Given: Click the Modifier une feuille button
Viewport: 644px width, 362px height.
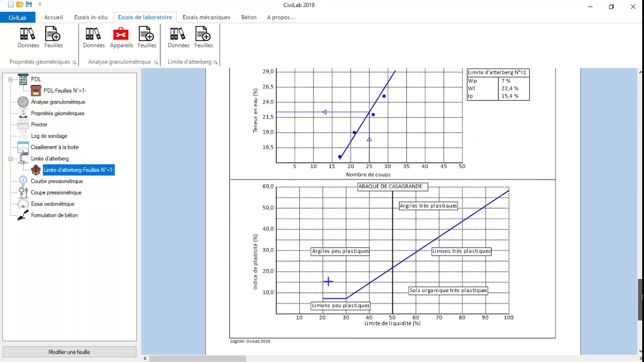Looking at the screenshot, I should (69, 352).
